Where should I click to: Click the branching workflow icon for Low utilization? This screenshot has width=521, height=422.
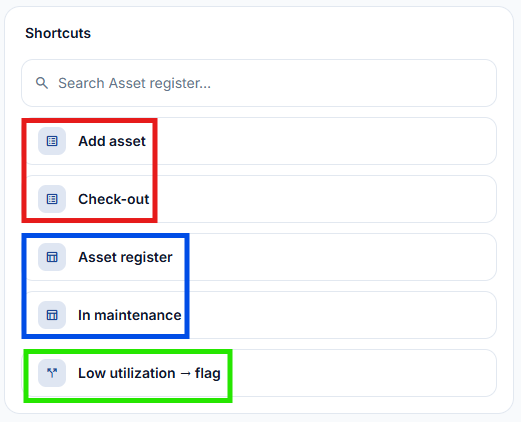tap(52, 373)
